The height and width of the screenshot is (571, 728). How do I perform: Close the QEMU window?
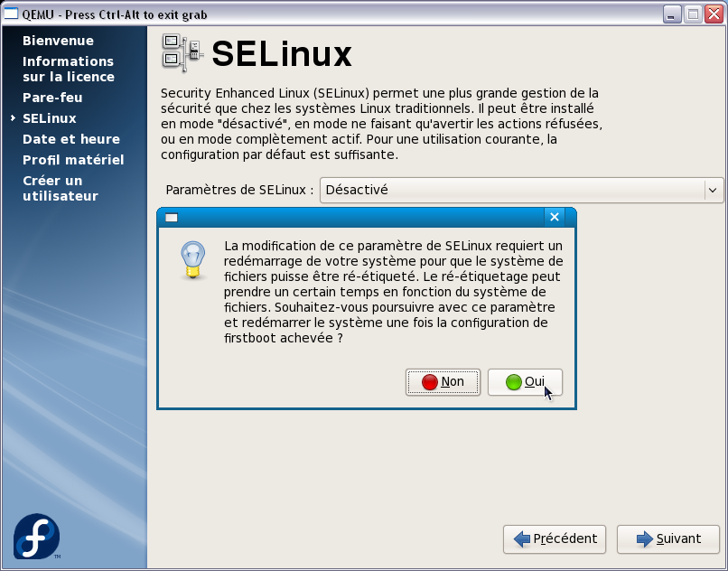(x=714, y=14)
